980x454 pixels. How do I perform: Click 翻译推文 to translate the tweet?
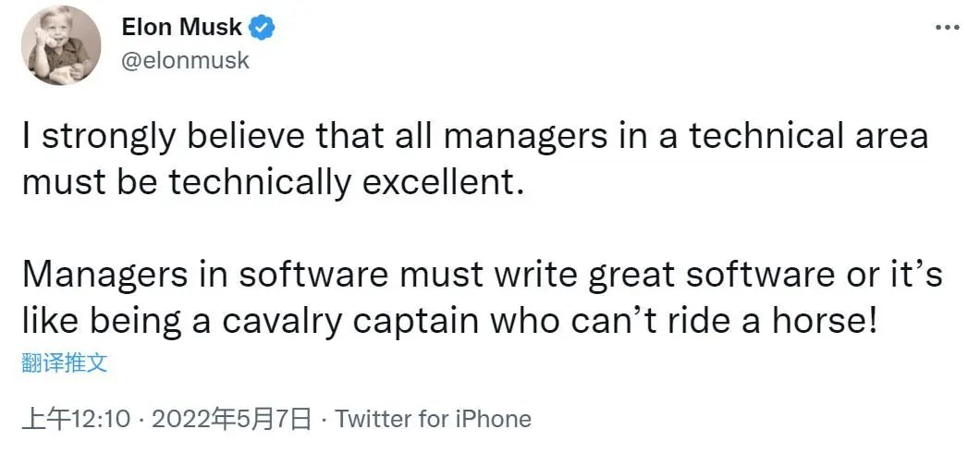click(x=65, y=362)
